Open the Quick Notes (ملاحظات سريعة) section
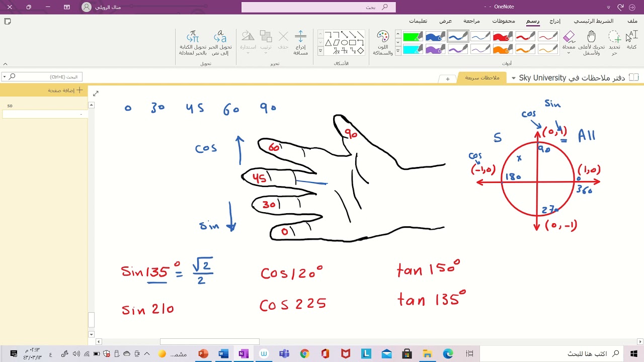Image resolution: width=644 pixels, height=362 pixels. [482, 78]
